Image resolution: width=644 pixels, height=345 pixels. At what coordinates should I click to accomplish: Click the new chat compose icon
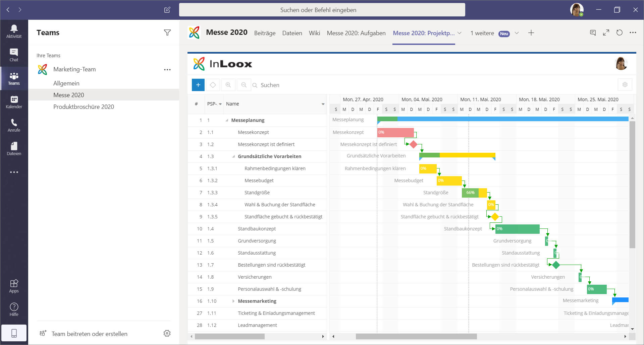tap(167, 10)
